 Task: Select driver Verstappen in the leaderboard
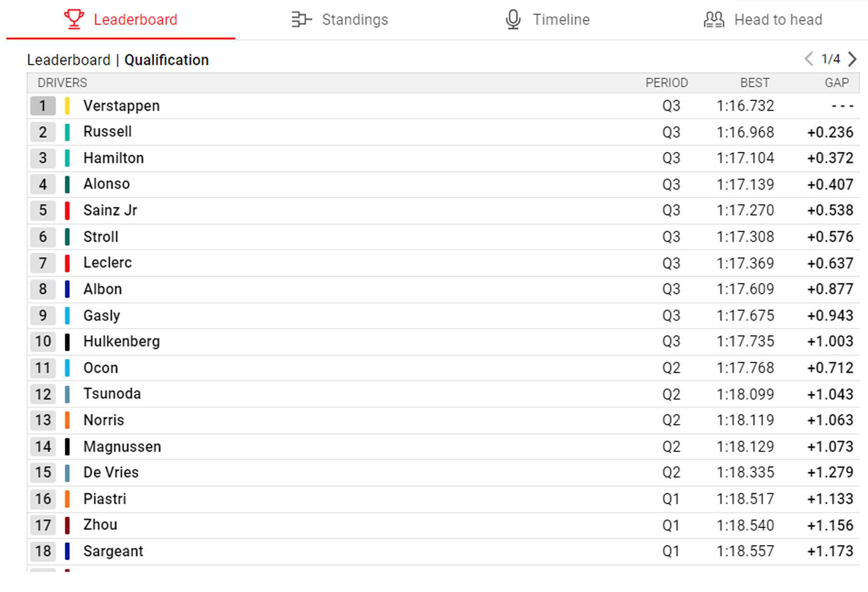121,106
